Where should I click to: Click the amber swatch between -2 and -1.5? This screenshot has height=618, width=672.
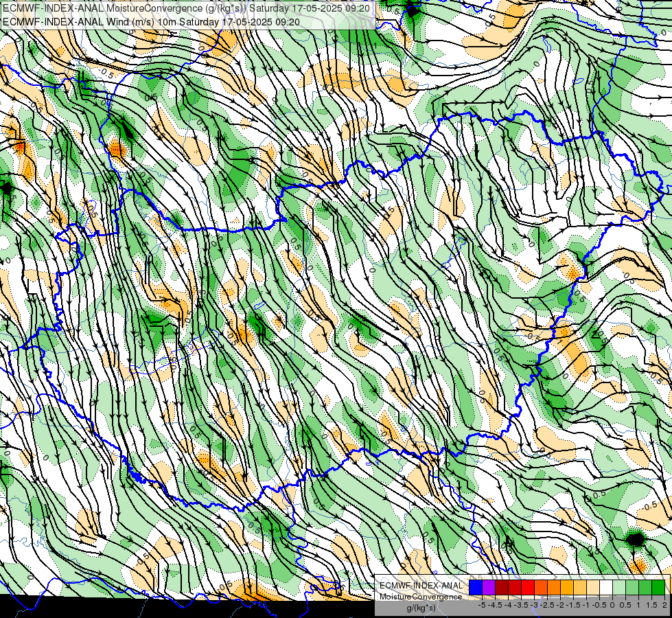pyautogui.click(x=567, y=588)
